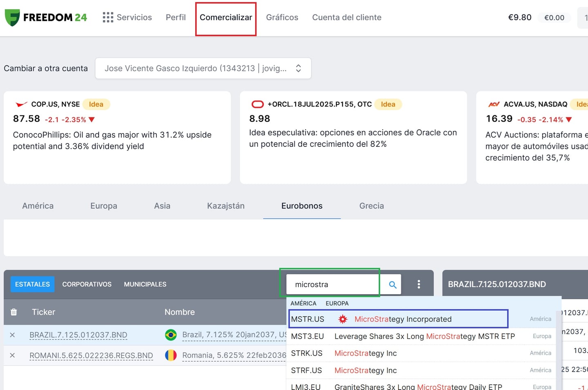Click the Oracle logo on the options idea card
588x390 pixels.
point(257,104)
